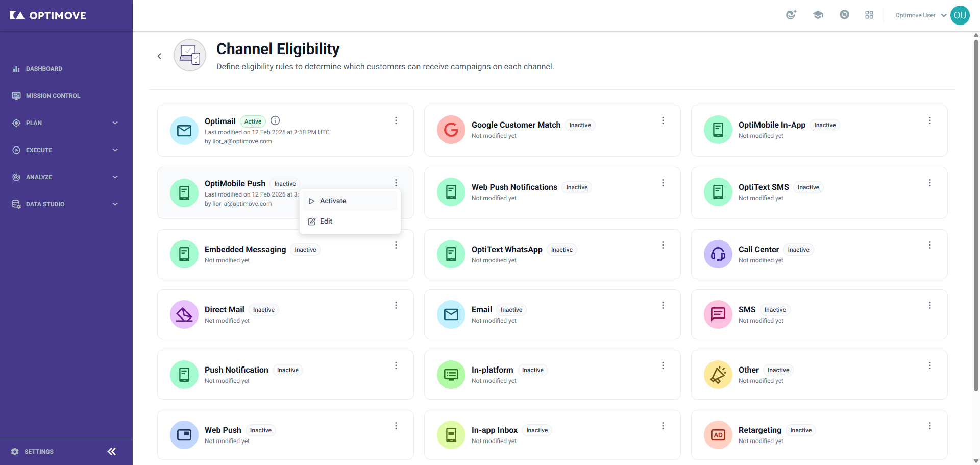
Task: Click the back arrow beside Channel Eligibility
Action: click(x=159, y=56)
